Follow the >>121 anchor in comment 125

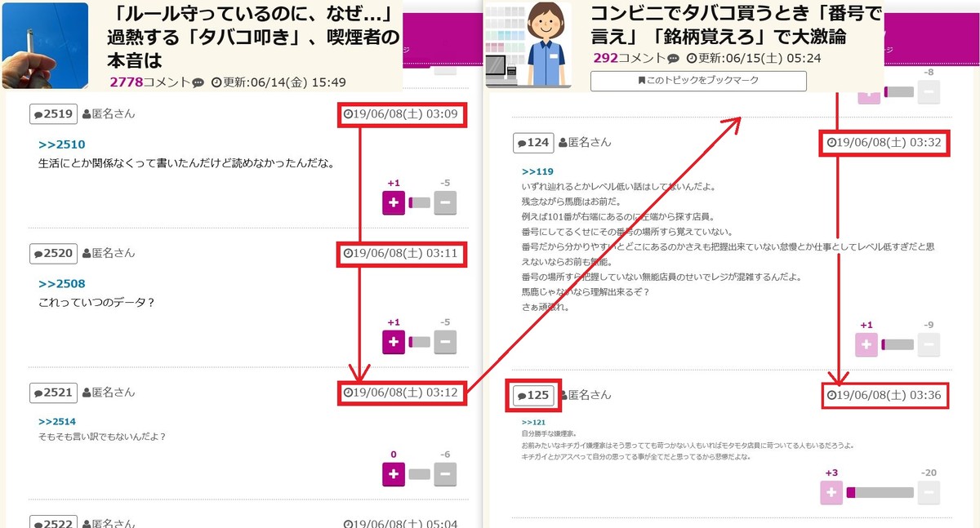tap(532, 423)
